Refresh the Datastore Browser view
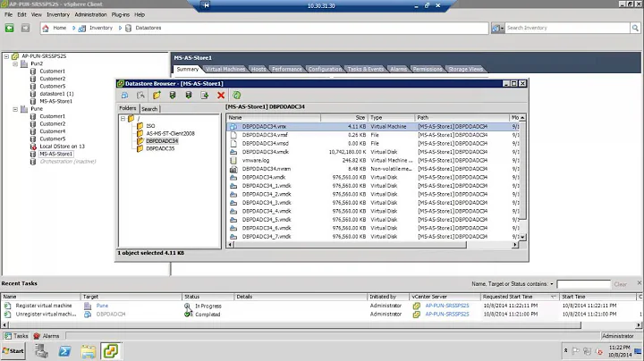 tap(236, 96)
